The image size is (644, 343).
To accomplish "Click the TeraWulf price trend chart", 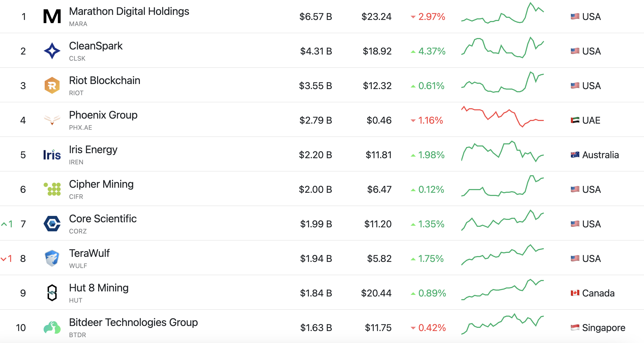I will tap(502, 255).
